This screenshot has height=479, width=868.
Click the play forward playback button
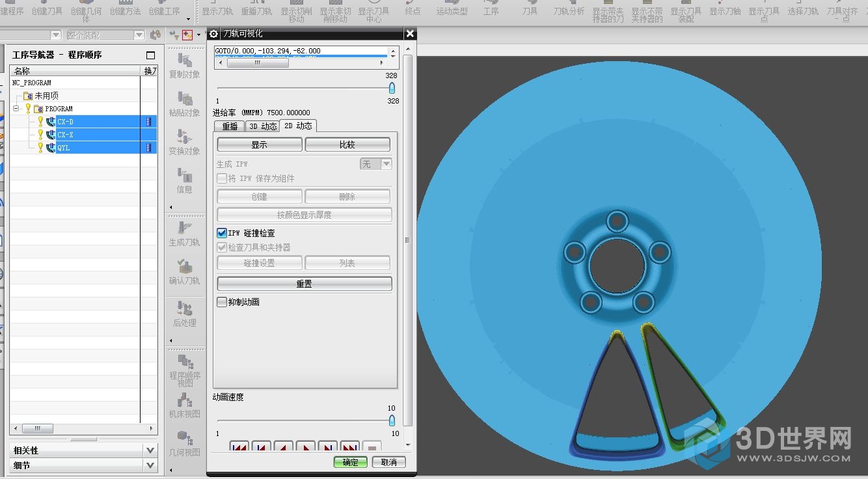pos(305,446)
